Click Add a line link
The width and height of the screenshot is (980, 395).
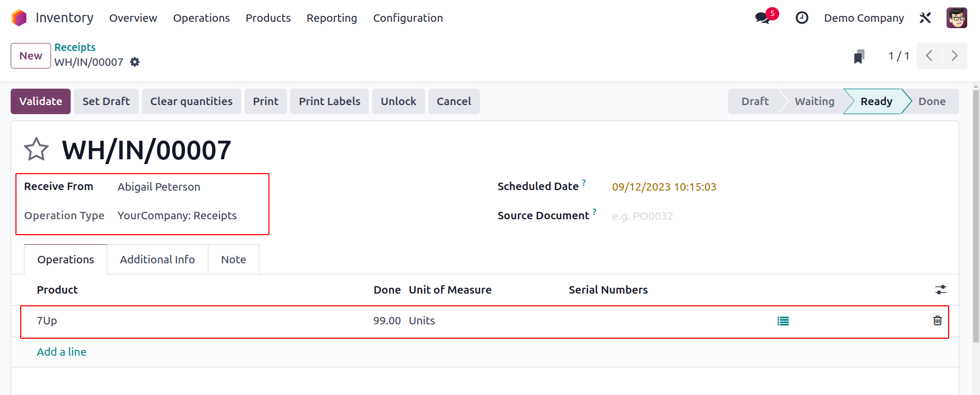tap(62, 352)
